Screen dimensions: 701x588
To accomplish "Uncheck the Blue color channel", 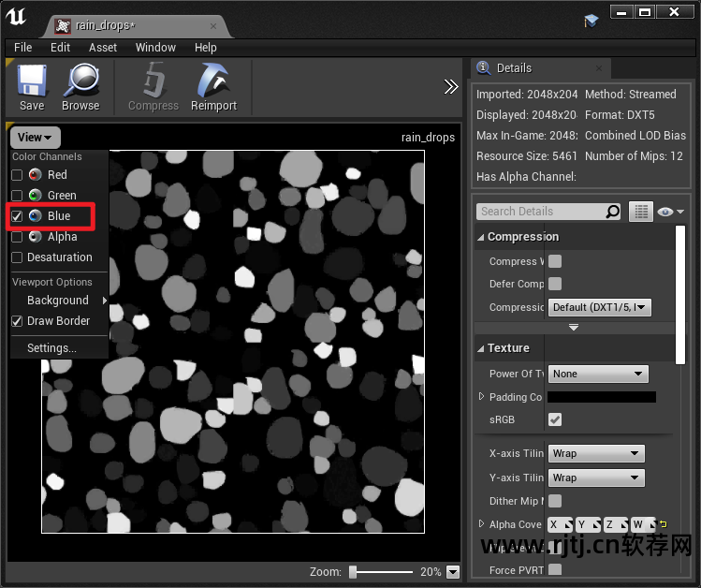I will pos(17,216).
